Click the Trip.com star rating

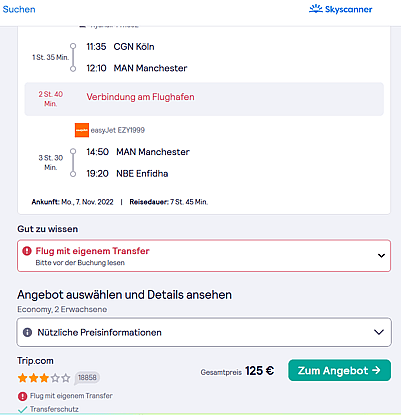pyautogui.click(x=44, y=378)
